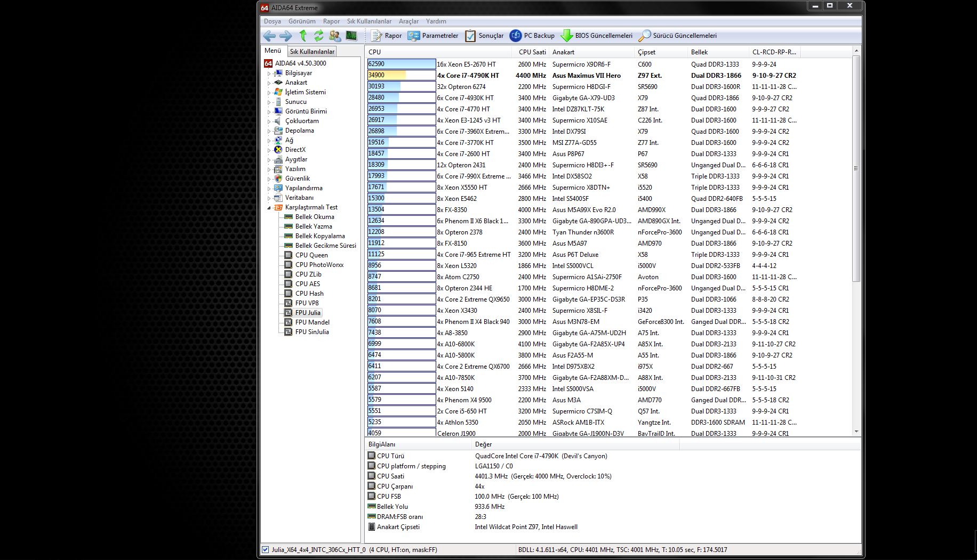The image size is (977, 560).
Task: Select FPU VP8 benchmark
Action: pos(307,303)
